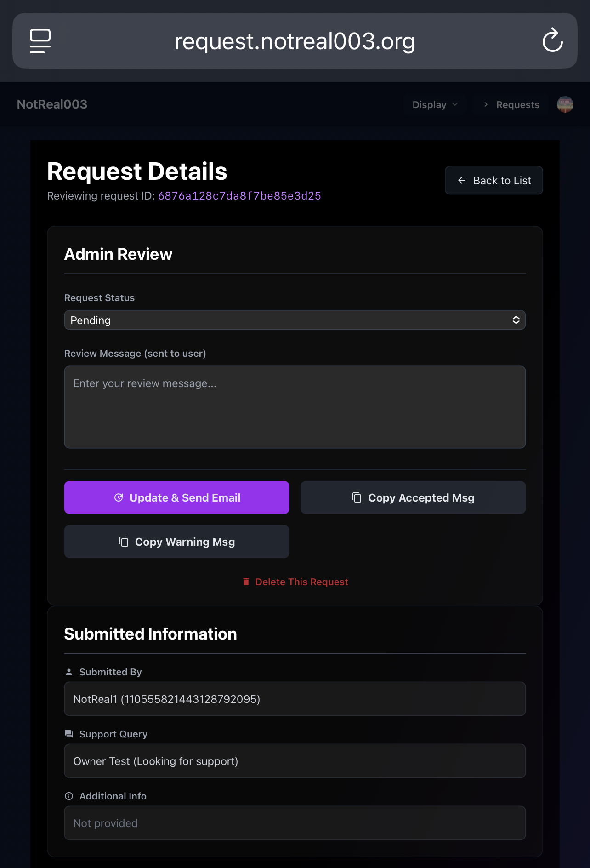Image resolution: width=590 pixels, height=868 pixels.
Task: Open the user avatar in the navbar
Action: tap(565, 104)
